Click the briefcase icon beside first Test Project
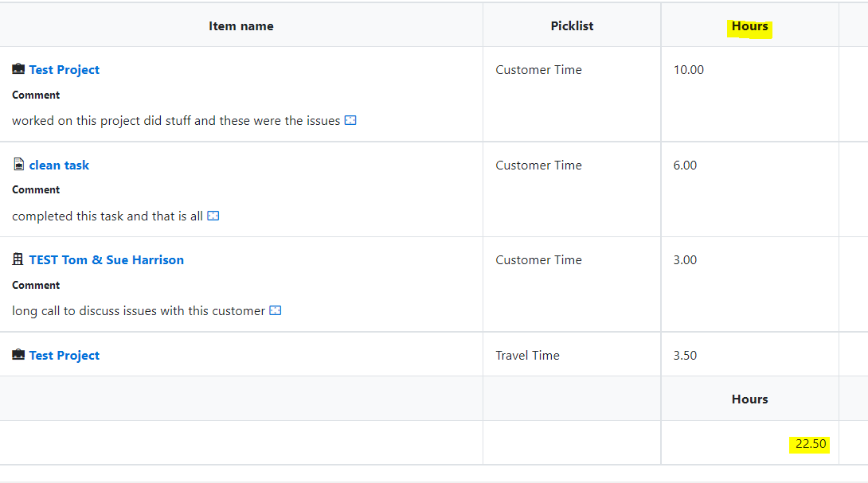 pos(18,69)
